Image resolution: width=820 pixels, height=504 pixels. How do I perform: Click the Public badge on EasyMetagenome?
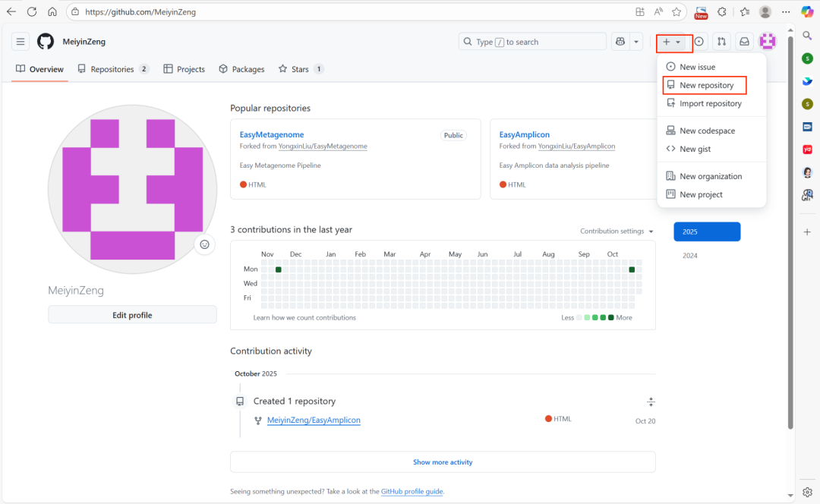point(453,135)
